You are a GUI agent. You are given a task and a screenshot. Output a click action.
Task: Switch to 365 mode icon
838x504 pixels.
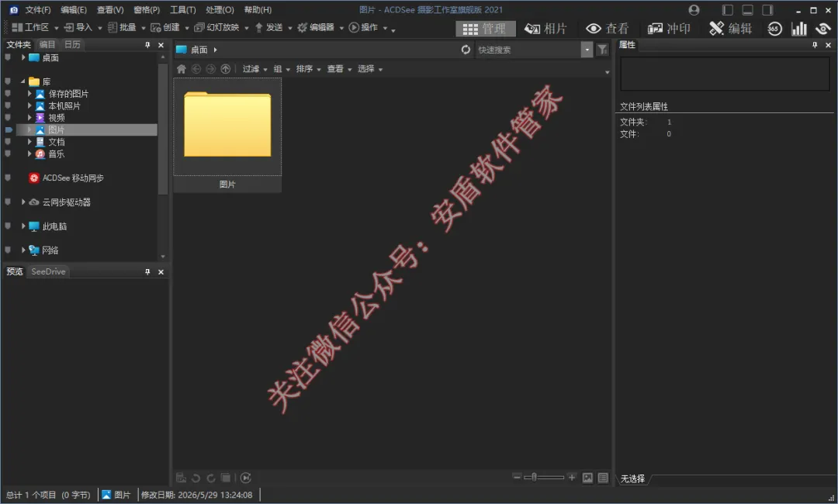(774, 29)
